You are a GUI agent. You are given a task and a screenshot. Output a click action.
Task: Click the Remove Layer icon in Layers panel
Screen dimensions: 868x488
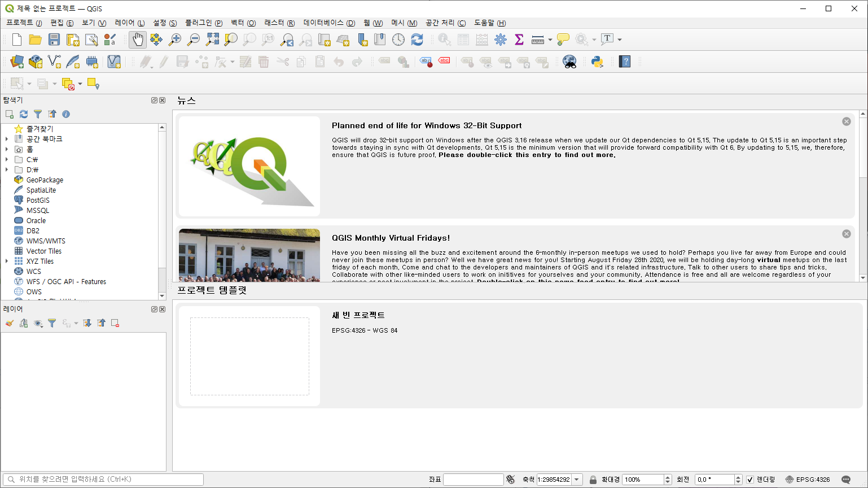coord(115,323)
